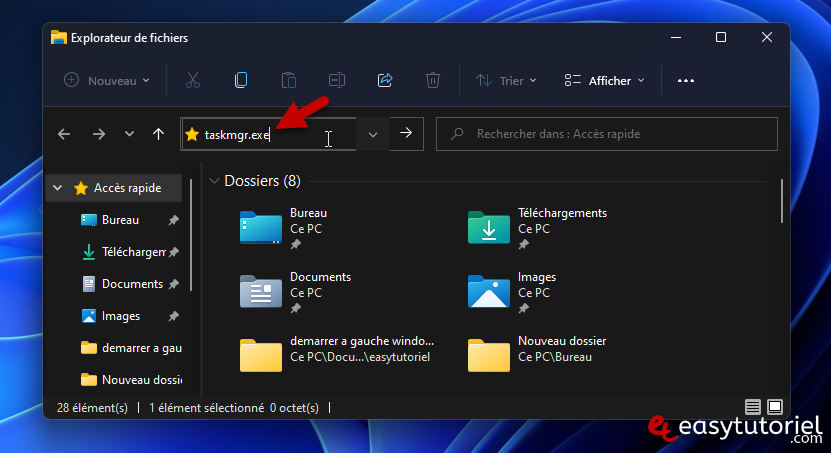Screen dimensions: 831x453
Task: Click the Paste clipboard icon
Action: coord(289,81)
